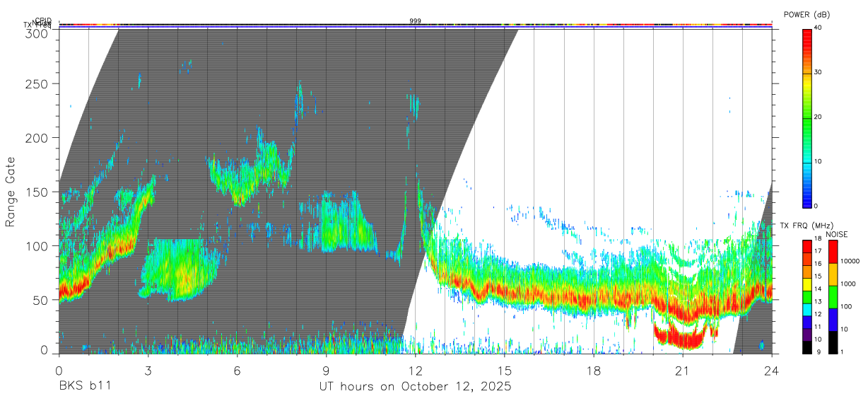
Task: Click the 30 dB tick on power scale
Action: click(x=818, y=73)
